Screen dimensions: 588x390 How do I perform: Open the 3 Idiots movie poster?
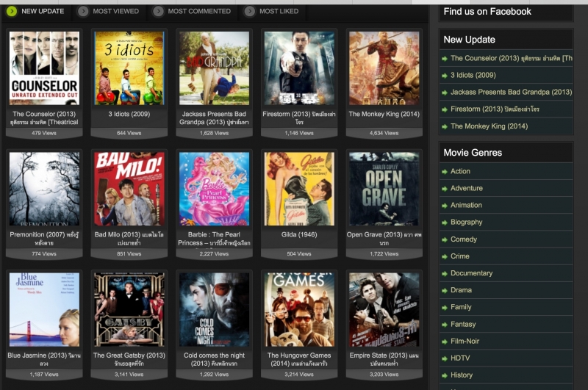pyautogui.click(x=129, y=68)
